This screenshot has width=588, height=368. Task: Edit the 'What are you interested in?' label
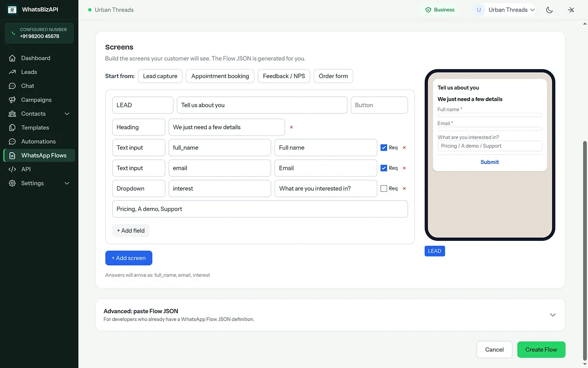[325, 188]
